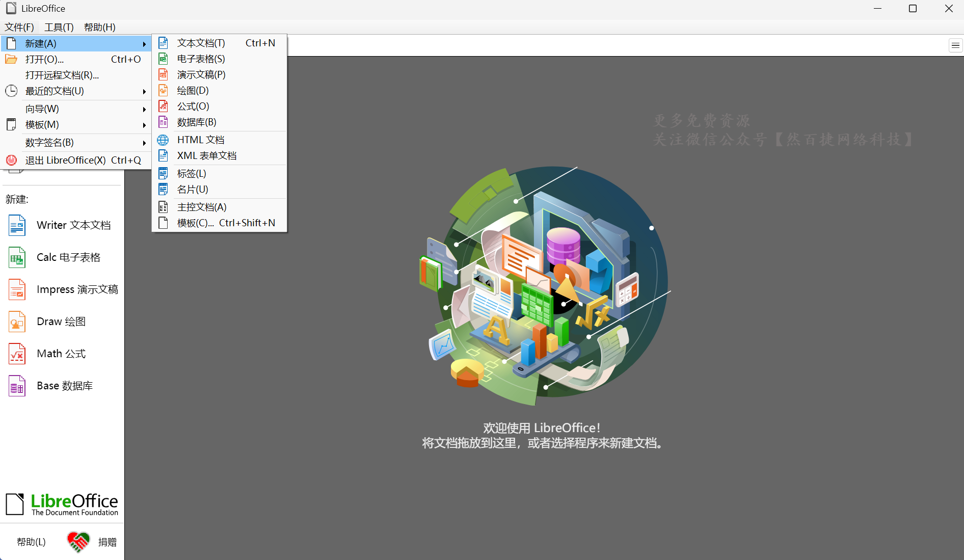Click the 电子表格(S) spreadsheet icon in submenu
Viewport: 964px width, 560px height.
(x=163, y=59)
